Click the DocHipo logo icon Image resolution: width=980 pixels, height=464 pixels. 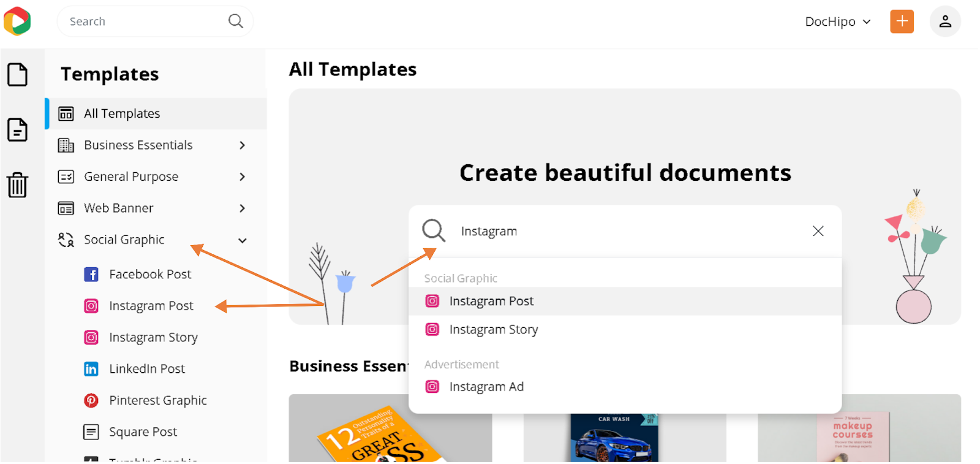coord(17,21)
